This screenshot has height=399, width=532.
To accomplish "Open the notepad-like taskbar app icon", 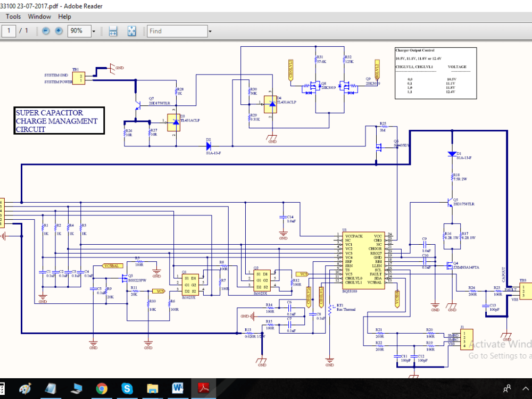I will (51, 388).
